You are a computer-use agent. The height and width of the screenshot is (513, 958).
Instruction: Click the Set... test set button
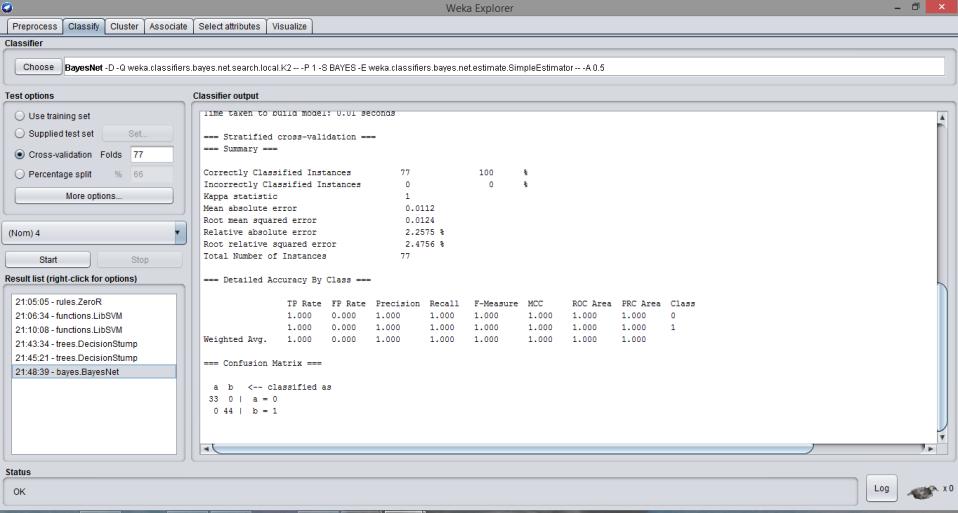pyautogui.click(x=137, y=133)
